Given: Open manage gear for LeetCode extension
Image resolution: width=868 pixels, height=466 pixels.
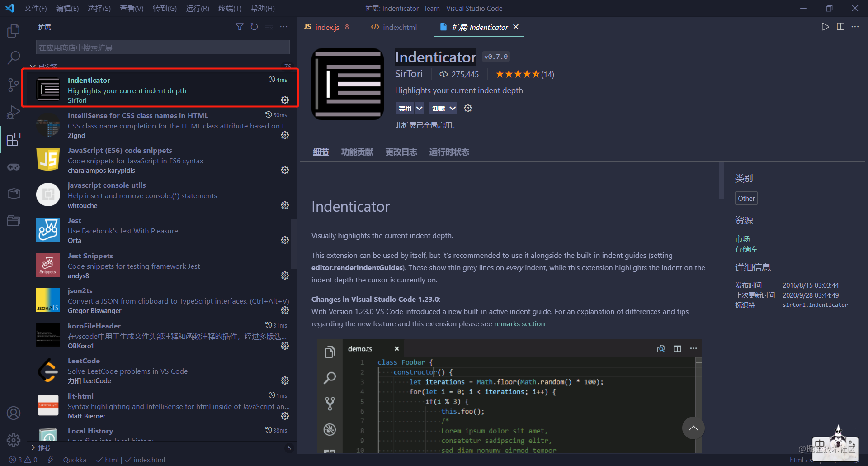Looking at the screenshot, I should [285, 380].
